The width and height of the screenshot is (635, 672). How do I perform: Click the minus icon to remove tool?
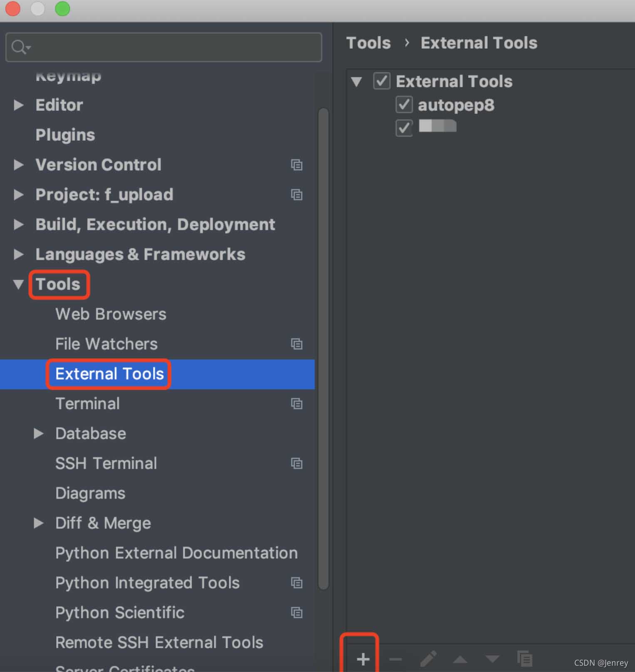[x=395, y=659]
